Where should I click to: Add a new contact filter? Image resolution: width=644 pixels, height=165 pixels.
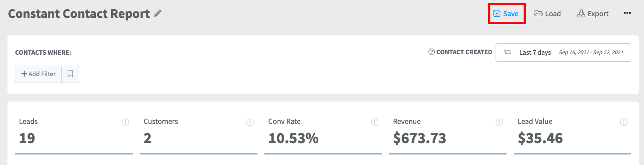(x=39, y=74)
